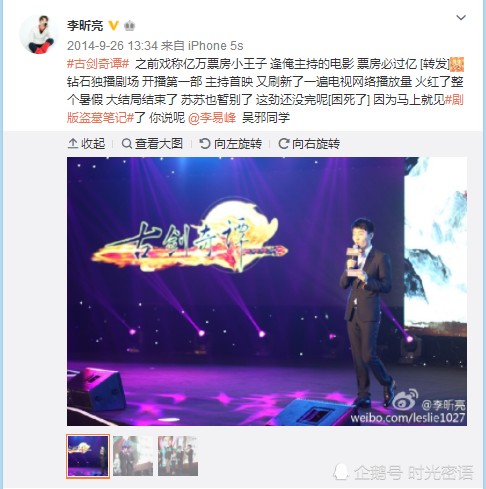Open the post options chevron menu
The height and width of the screenshot is (489, 486).
tap(461, 17)
